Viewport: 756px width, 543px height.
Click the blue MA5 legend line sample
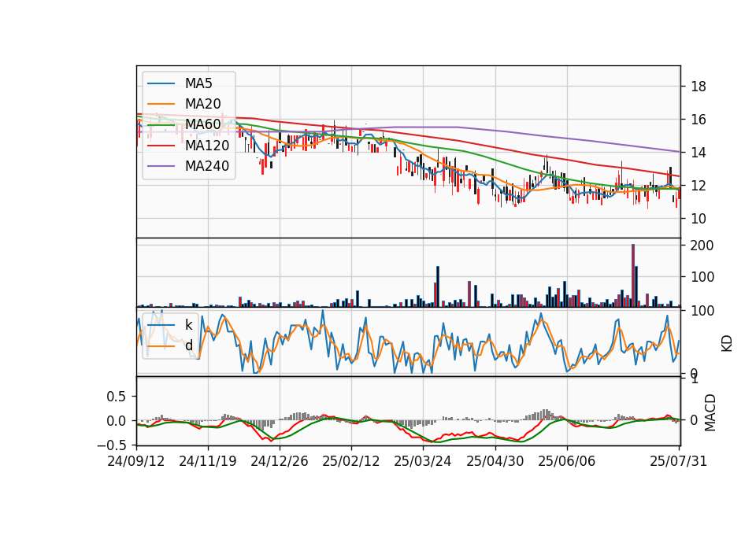[161, 84]
